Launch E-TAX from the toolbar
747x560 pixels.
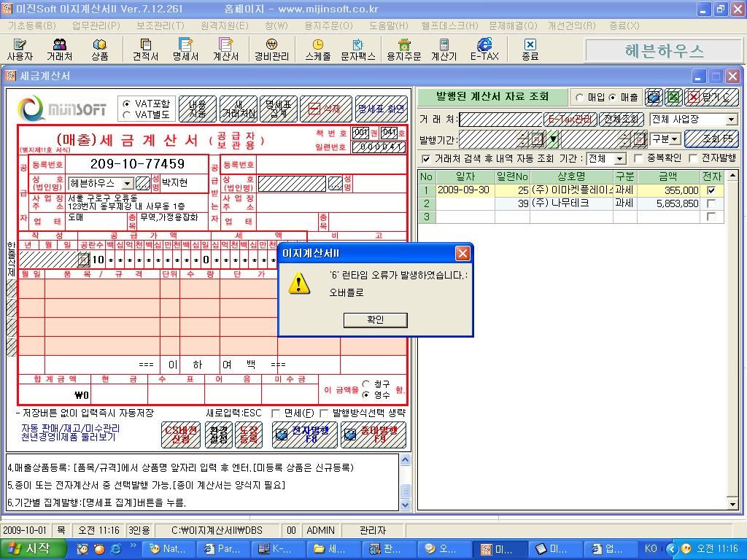click(484, 50)
